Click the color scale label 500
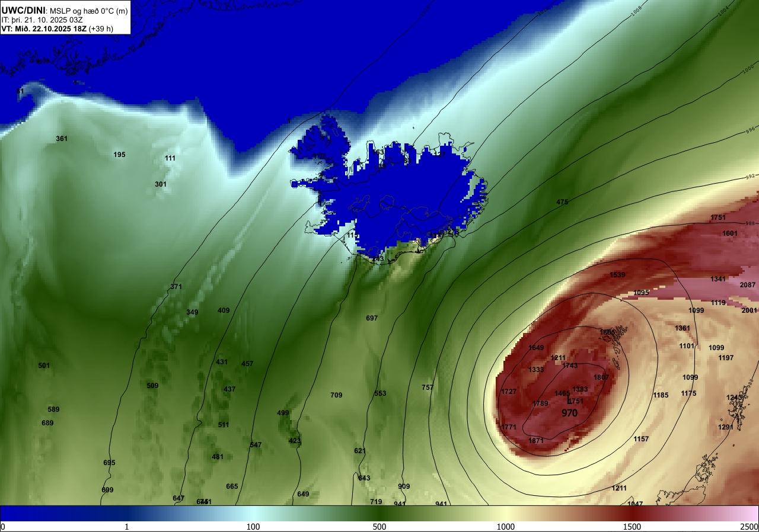 click(379, 527)
